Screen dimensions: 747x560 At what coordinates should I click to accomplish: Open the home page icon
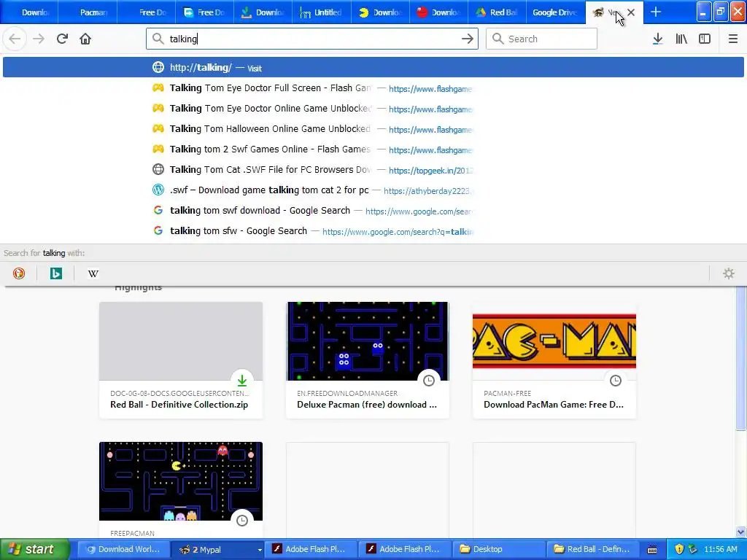(85, 39)
